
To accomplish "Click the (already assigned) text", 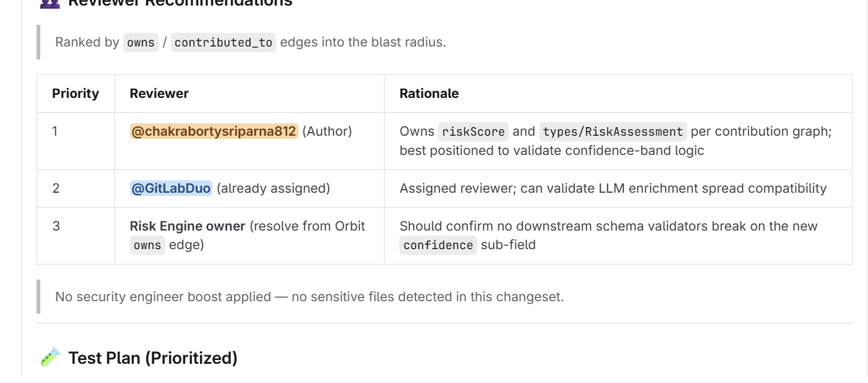I will point(273,188).
